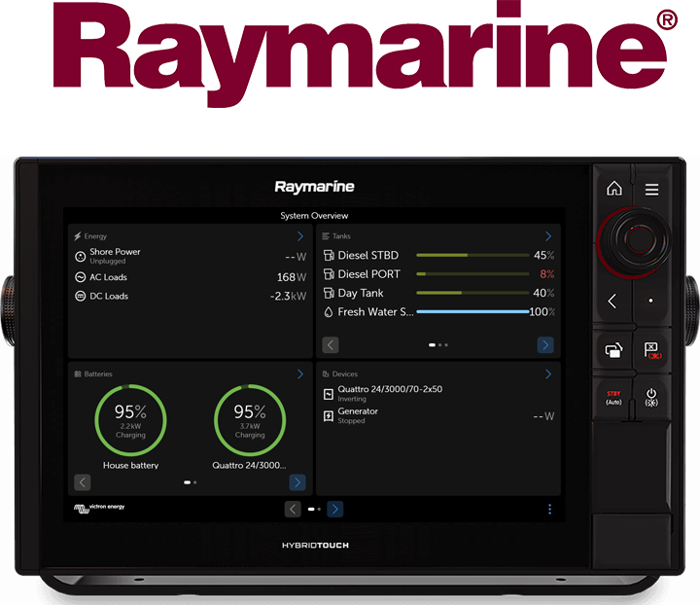Image resolution: width=700 pixels, height=605 pixels.
Task: Click the Fresh Water droplet icon
Action: point(329,312)
